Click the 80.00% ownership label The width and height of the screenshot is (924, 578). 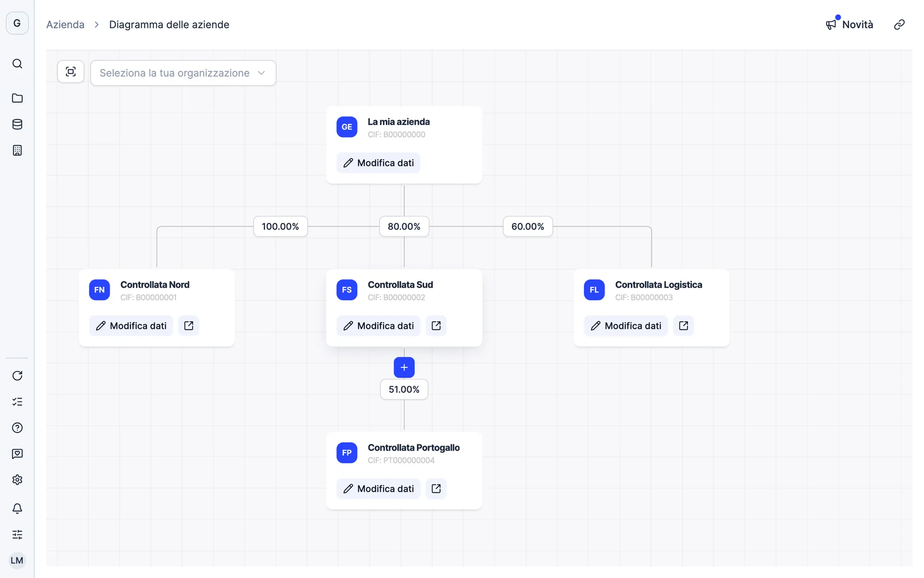(404, 227)
